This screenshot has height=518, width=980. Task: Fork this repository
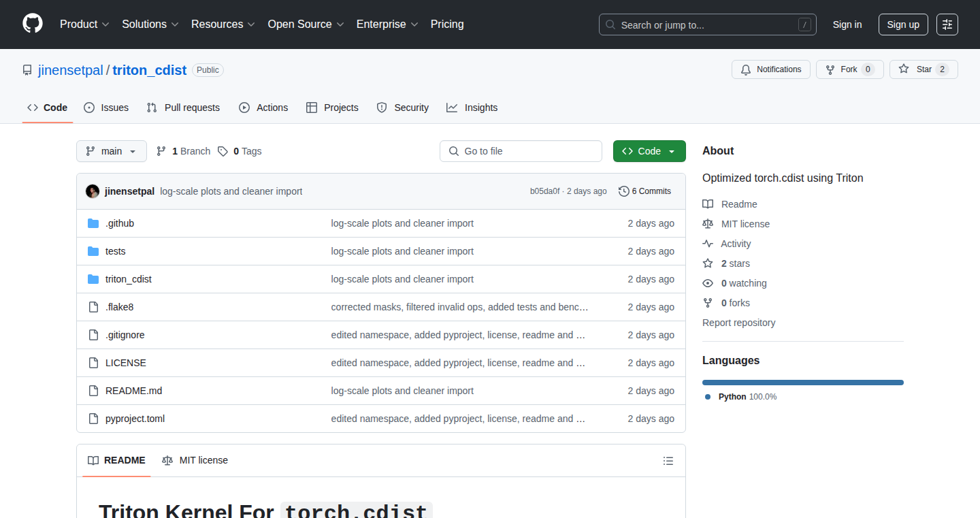click(x=849, y=69)
